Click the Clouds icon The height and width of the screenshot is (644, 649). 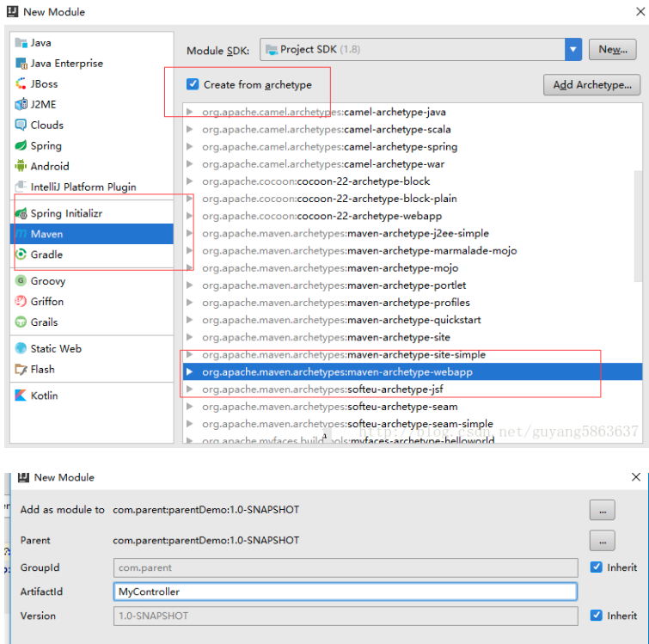pyautogui.click(x=21, y=125)
